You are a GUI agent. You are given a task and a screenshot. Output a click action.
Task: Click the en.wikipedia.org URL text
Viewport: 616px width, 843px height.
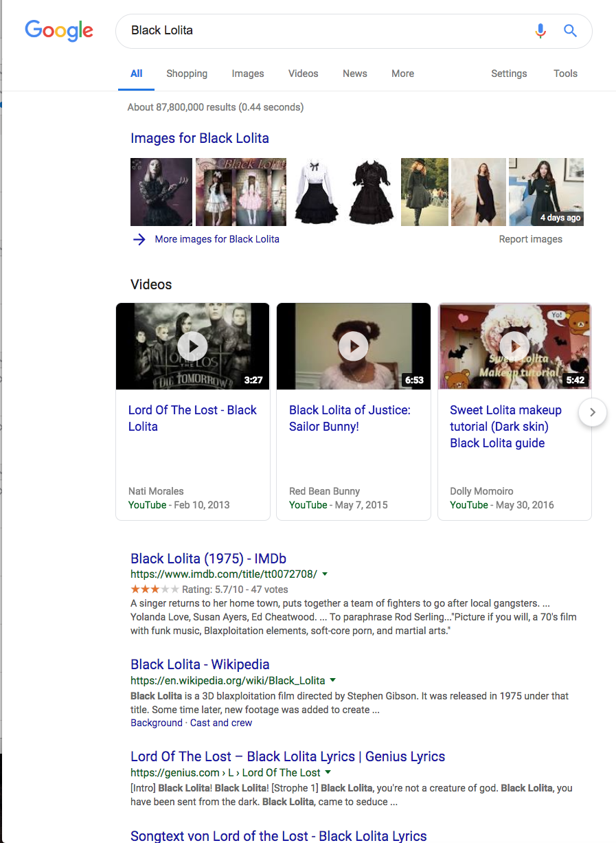click(x=228, y=680)
